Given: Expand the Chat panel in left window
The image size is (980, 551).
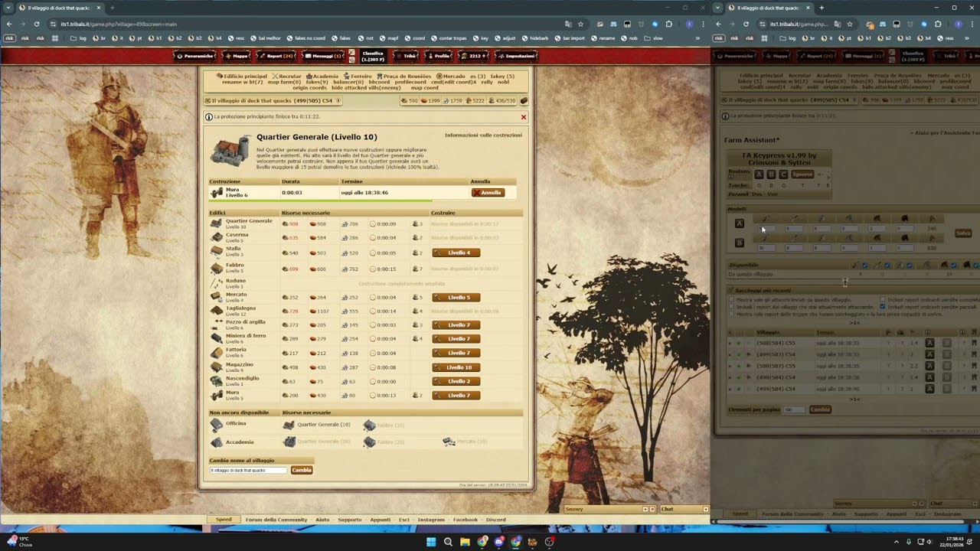Looking at the screenshot, I should coord(705,509).
